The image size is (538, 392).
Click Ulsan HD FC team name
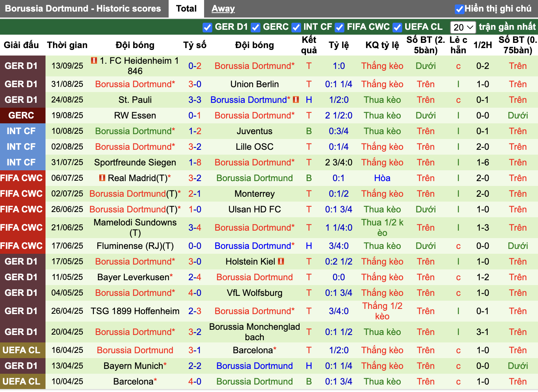(254, 209)
